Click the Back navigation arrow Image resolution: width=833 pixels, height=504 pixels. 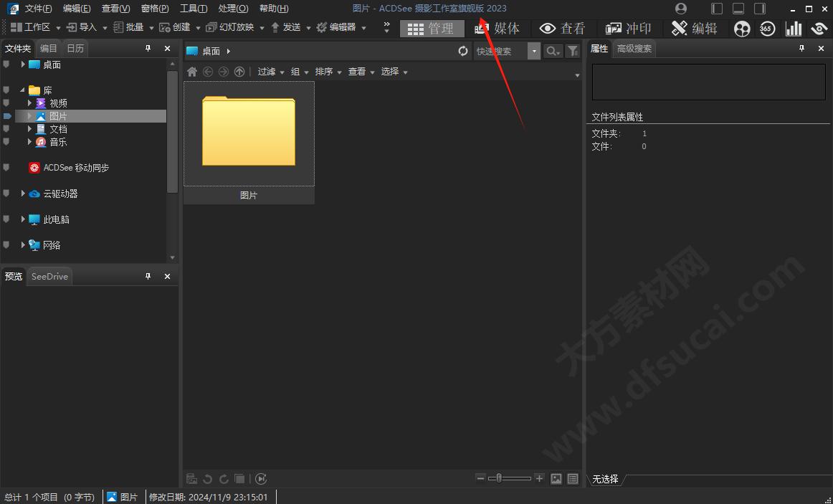(208, 72)
